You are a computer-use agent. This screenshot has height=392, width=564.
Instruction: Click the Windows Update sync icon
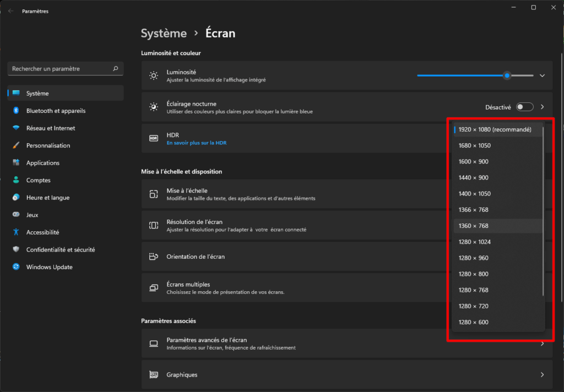(x=16, y=267)
